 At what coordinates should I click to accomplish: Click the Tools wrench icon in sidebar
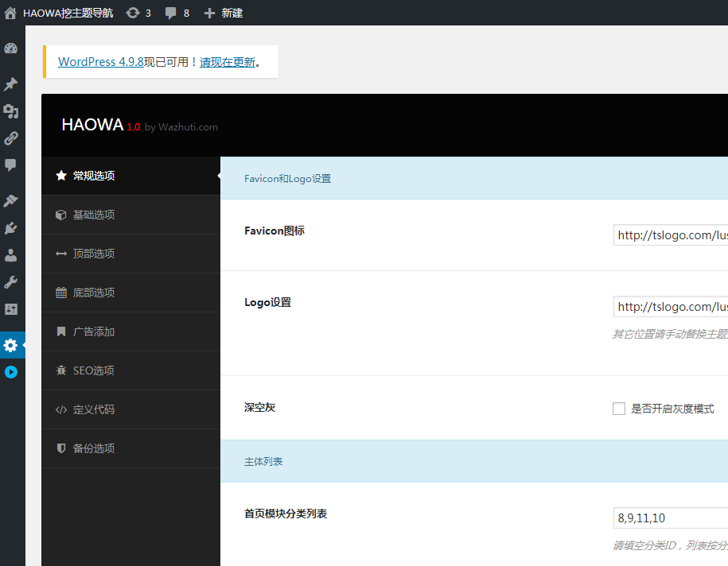pyautogui.click(x=10, y=281)
